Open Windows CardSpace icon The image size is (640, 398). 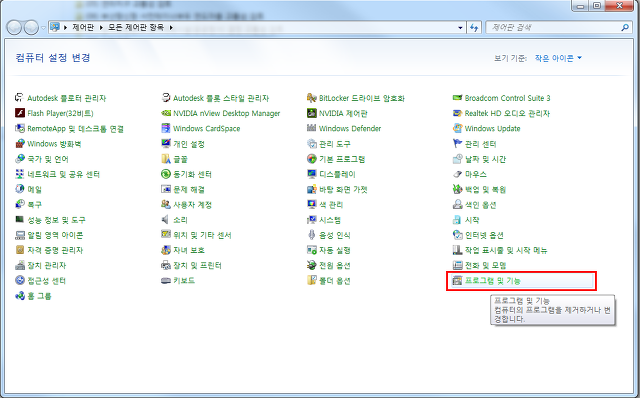click(x=166, y=129)
